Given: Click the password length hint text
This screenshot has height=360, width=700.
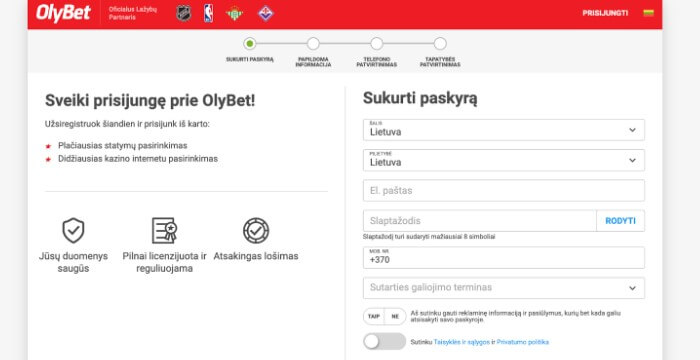Looking at the screenshot, I should 429,237.
